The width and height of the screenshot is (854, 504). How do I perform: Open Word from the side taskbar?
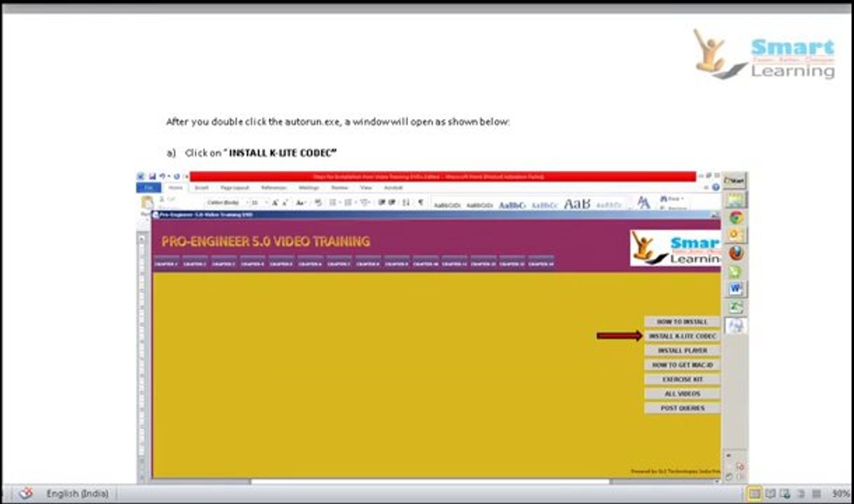coord(735,288)
